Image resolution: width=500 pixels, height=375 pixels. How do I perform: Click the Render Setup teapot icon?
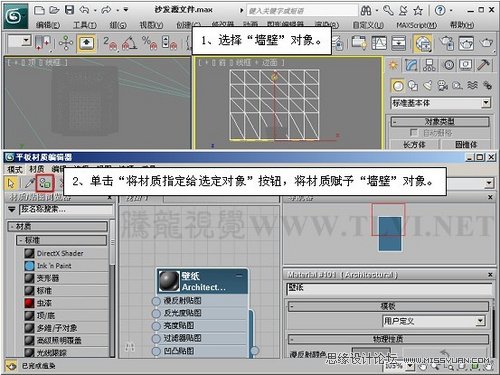click(x=447, y=43)
